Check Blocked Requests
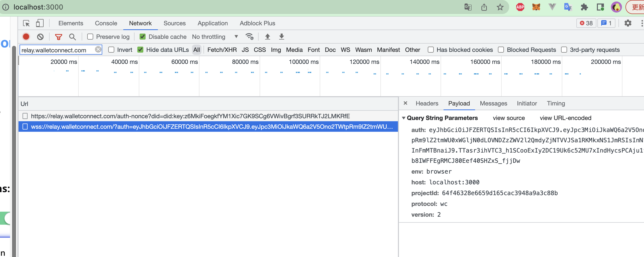 point(501,50)
